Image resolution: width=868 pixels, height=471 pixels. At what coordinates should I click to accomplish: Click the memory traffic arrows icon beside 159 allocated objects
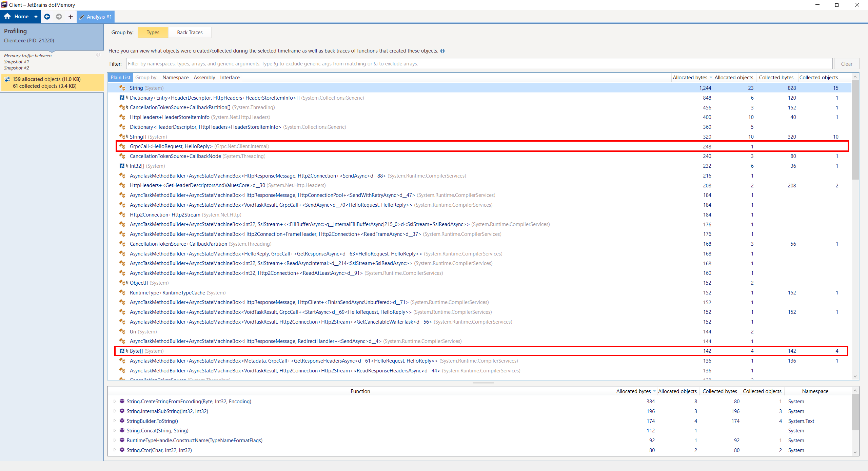pyautogui.click(x=7, y=79)
